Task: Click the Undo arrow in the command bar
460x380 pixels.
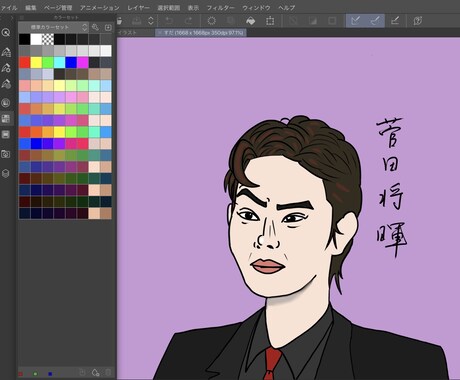Action: pyautogui.click(x=169, y=21)
